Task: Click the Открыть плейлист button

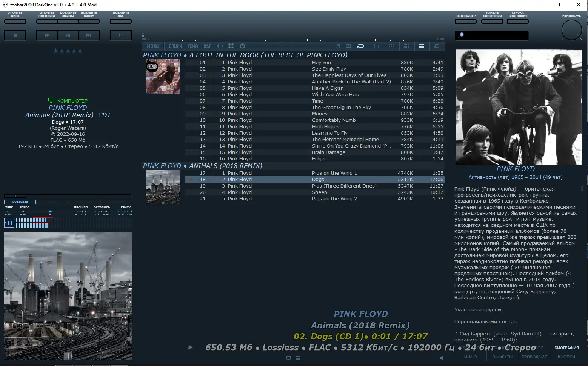Action: tap(47, 22)
